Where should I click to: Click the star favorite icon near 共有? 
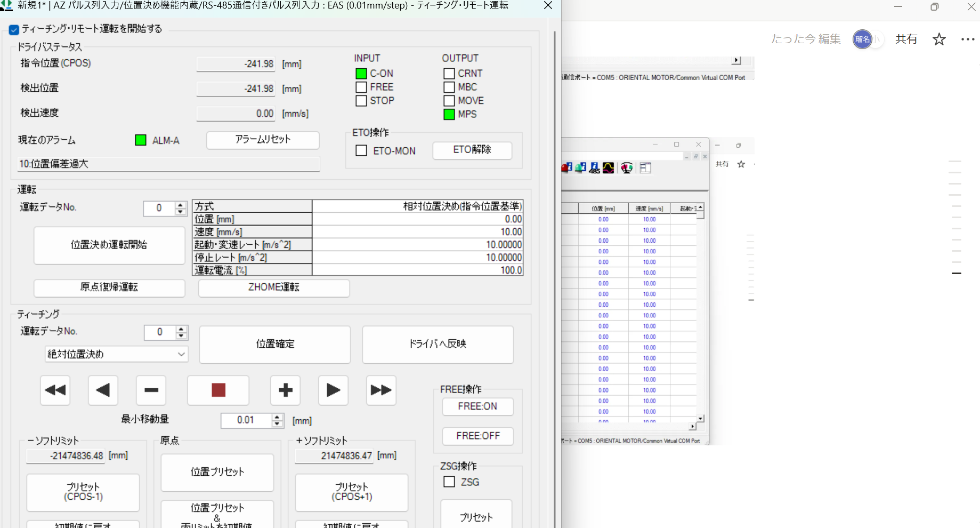pyautogui.click(x=939, y=39)
